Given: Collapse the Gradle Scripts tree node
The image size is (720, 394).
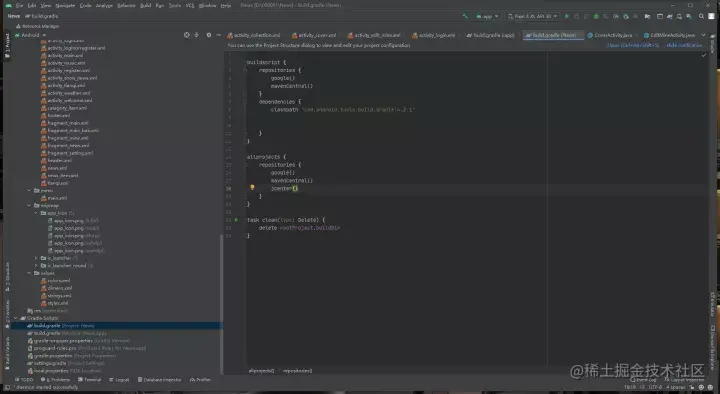Looking at the screenshot, I should (17, 318).
